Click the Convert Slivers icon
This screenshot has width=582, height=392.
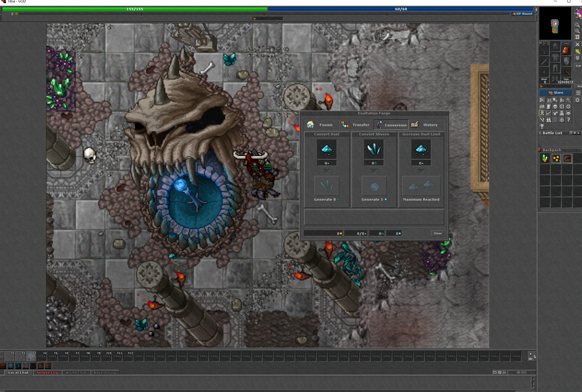point(374,149)
